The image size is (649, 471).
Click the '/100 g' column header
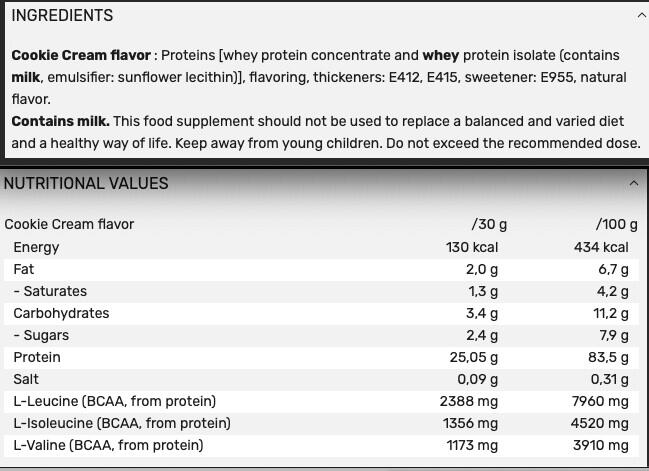[615, 224]
